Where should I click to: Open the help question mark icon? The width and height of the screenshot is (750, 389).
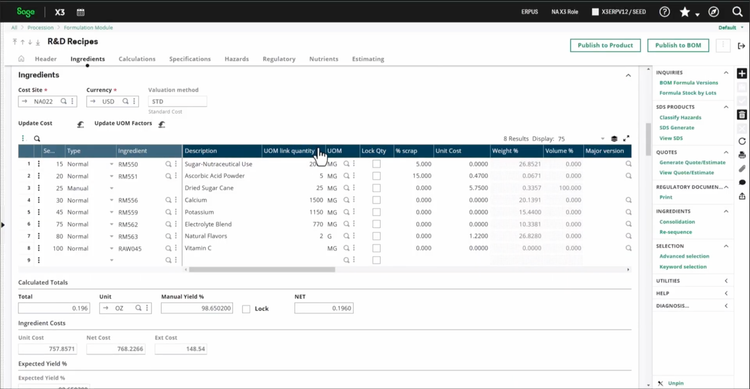click(664, 12)
